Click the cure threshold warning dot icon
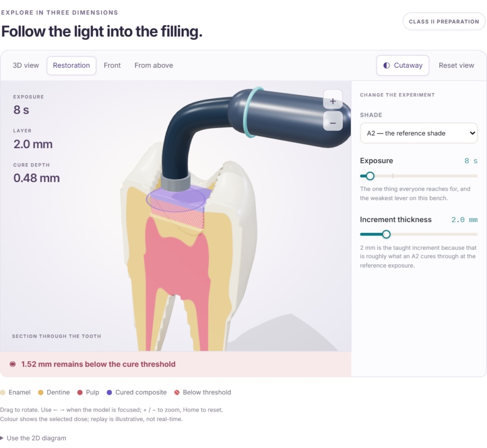 13,364
